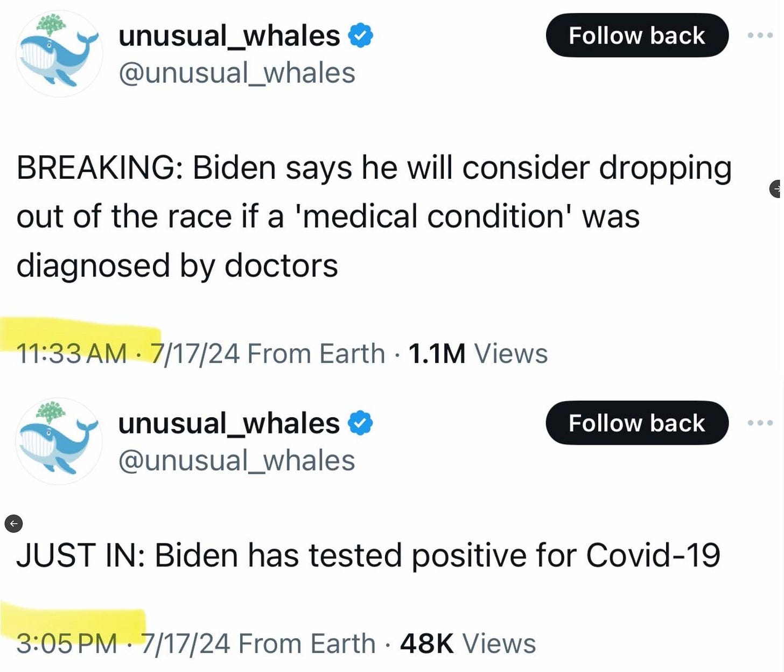This screenshot has width=784, height=672.
Task: Follow back the account on the top tweet
Action: [637, 36]
